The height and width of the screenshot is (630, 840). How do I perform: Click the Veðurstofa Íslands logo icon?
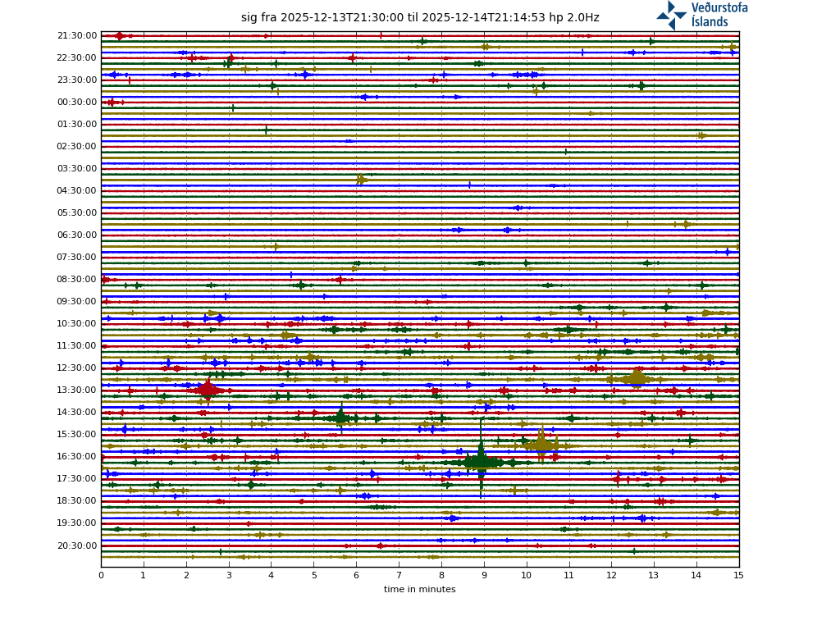pos(671,15)
